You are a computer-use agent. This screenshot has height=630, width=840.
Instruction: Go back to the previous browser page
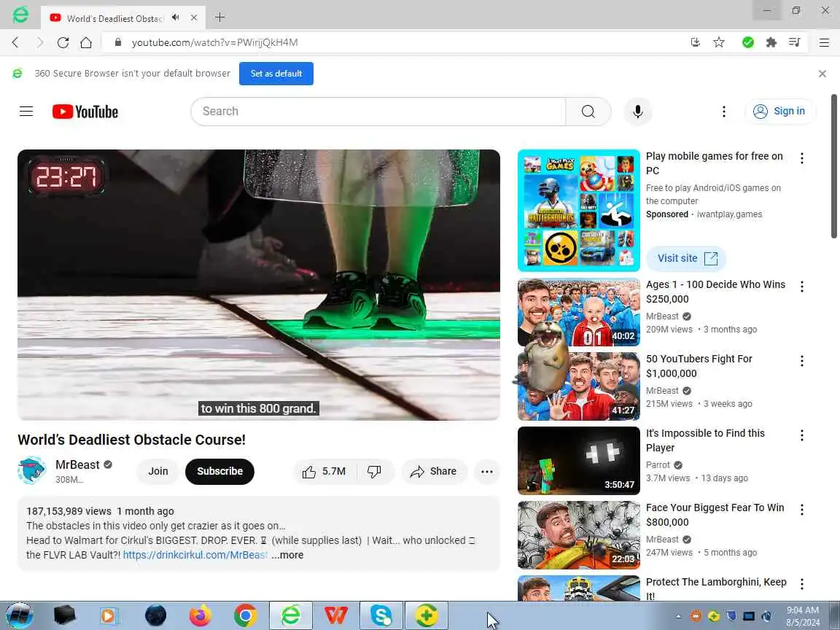15,42
